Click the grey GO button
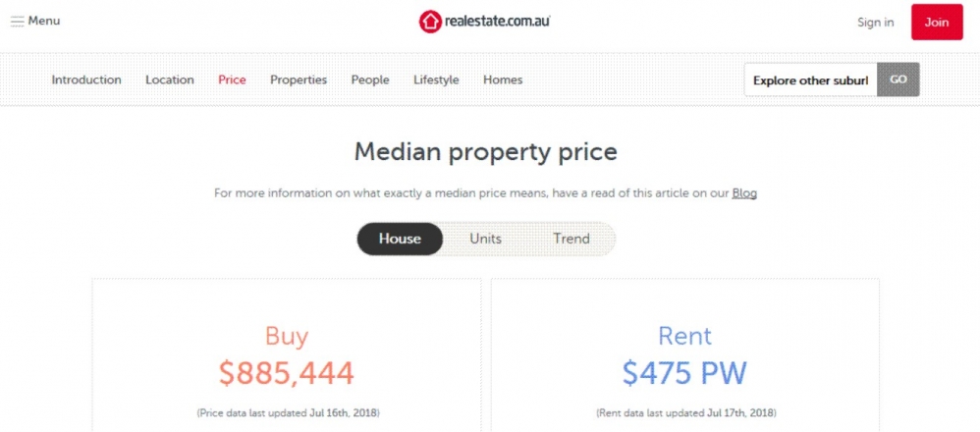Image resolution: width=980 pixels, height=432 pixels. [x=898, y=80]
